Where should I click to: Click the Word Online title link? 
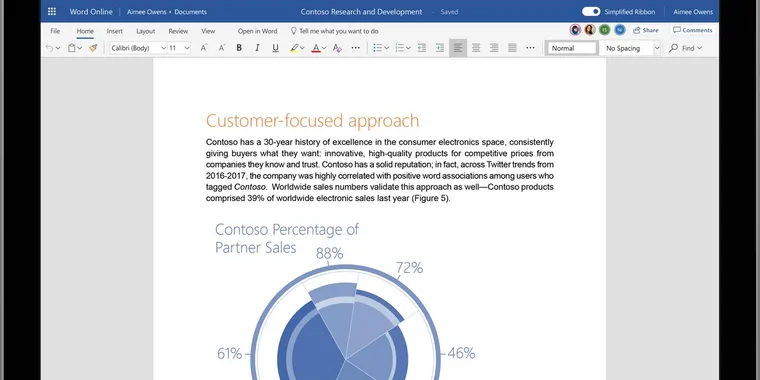(x=91, y=12)
